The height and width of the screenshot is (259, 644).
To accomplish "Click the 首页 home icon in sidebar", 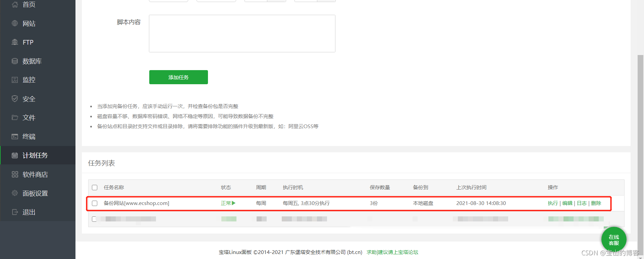I will (x=15, y=4).
